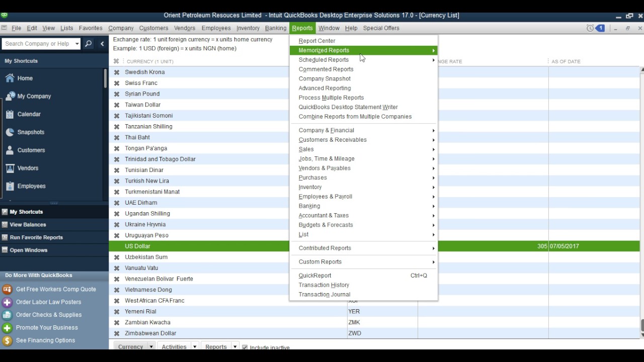Toggle inactive status for Swedish Krona
The image size is (644, 362).
pos(117,72)
